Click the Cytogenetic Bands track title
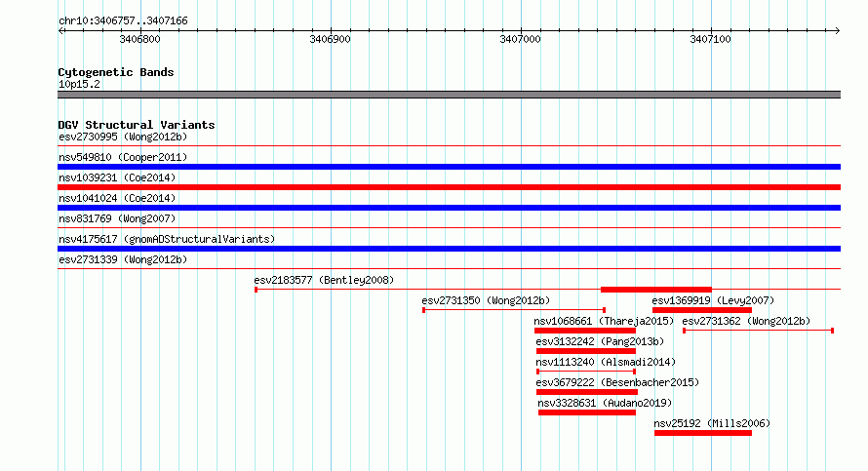The height and width of the screenshot is (471, 868). (x=116, y=72)
